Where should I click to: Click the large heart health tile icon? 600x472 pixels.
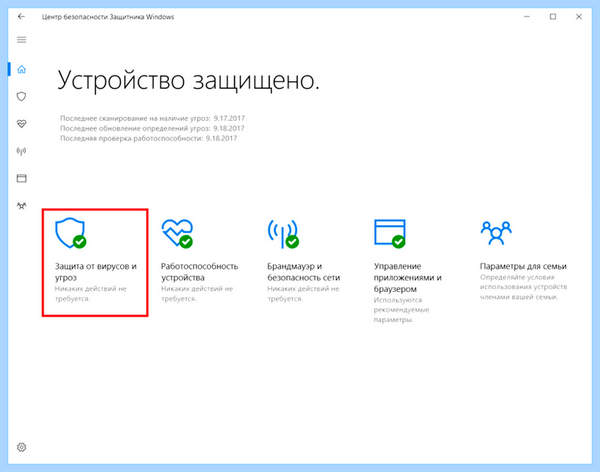(x=177, y=233)
